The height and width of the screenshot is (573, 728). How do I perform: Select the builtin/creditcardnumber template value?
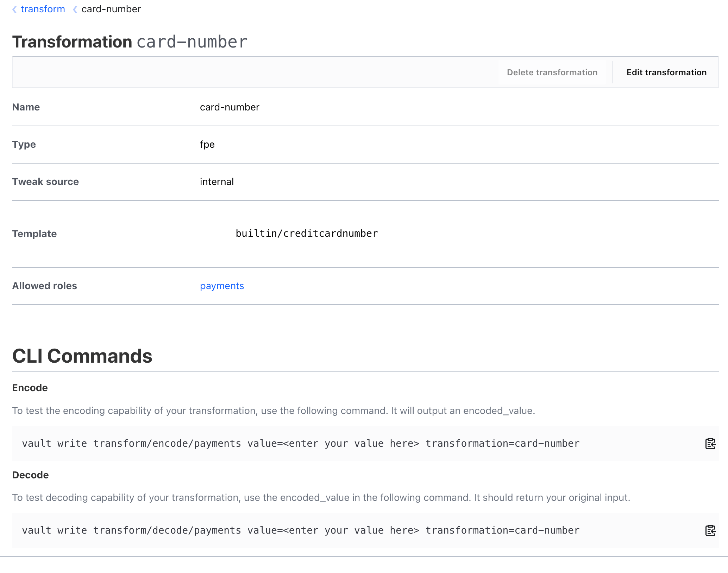coord(307,234)
